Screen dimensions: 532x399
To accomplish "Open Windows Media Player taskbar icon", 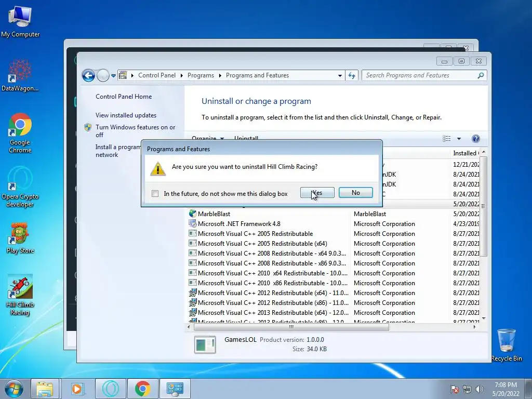I will click(77, 389).
